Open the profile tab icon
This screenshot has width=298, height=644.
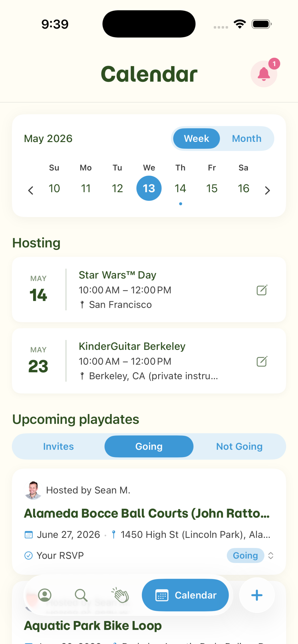[x=45, y=595]
